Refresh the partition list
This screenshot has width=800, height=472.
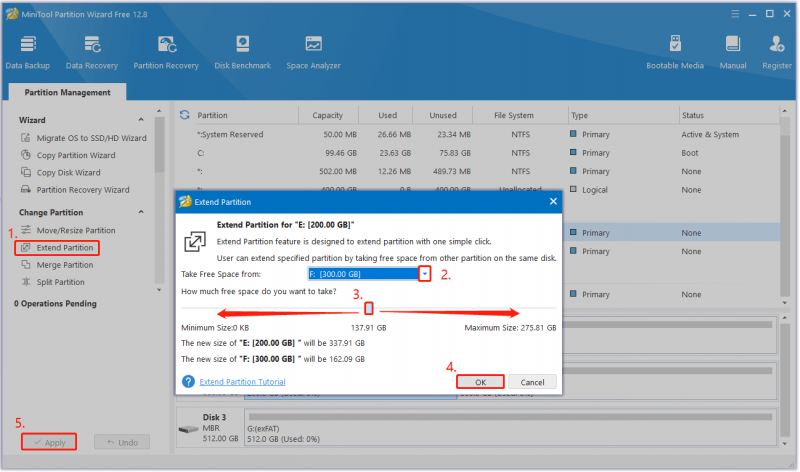point(185,115)
